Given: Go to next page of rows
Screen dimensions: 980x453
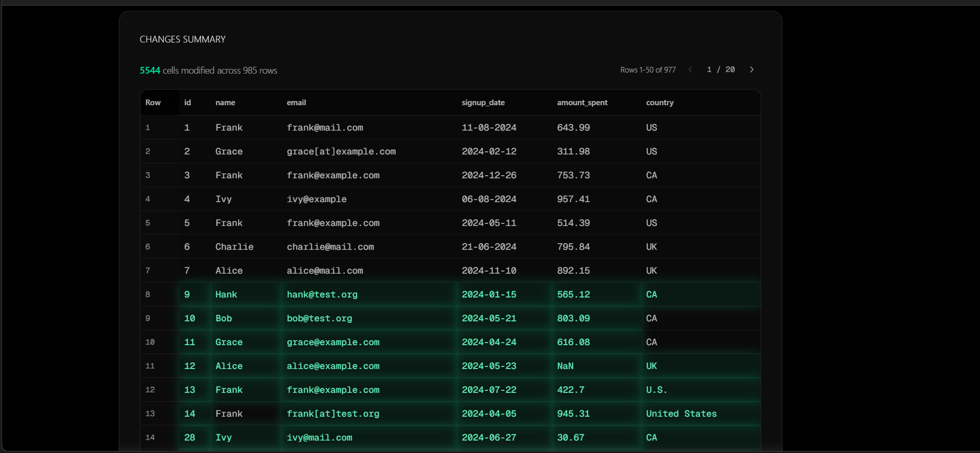Looking at the screenshot, I should point(751,69).
